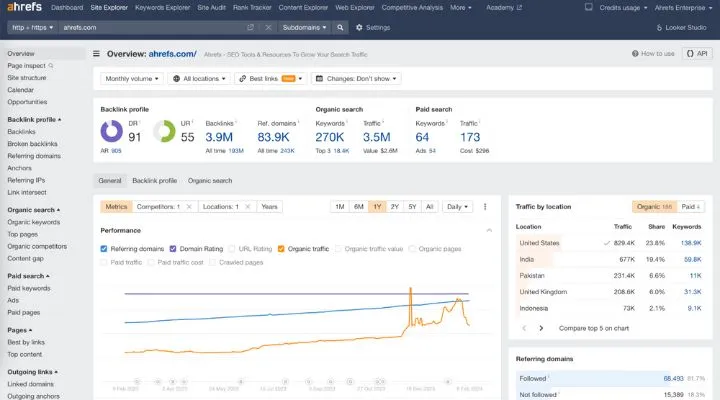This screenshot has width=720, height=400.
Task: Clear the URL field with the X icon
Action: tap(268, 28)
